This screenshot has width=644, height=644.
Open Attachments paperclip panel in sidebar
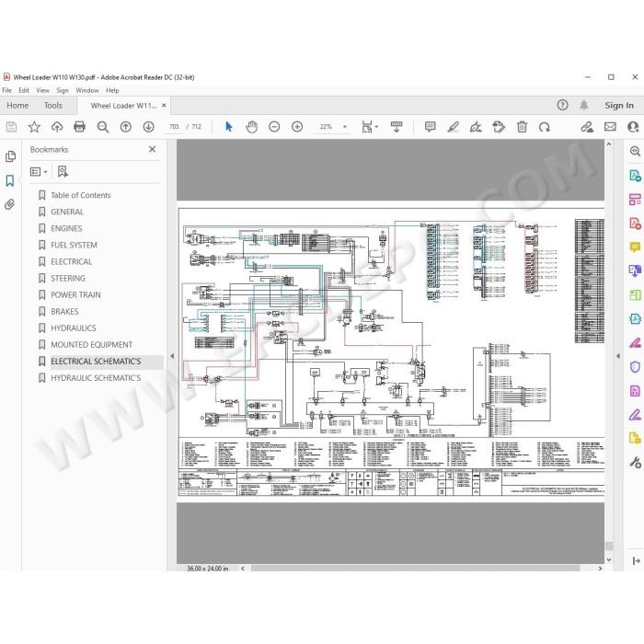click(x=10, y=204)
